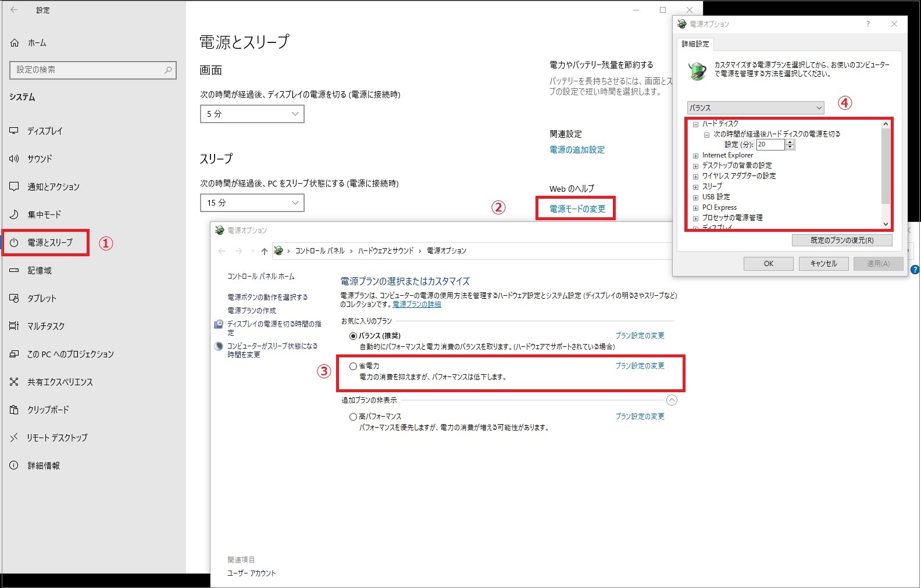Select the Power saver (省電力) radio button
The image size is (921, 588).
(353, 366)
